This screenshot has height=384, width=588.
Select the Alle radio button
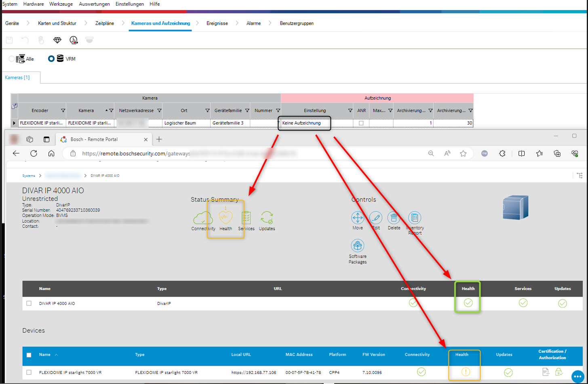(x=12, y=59)
